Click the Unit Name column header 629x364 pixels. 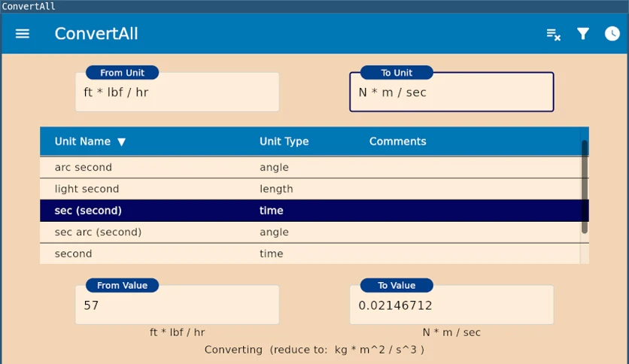[x=83, y=141]
